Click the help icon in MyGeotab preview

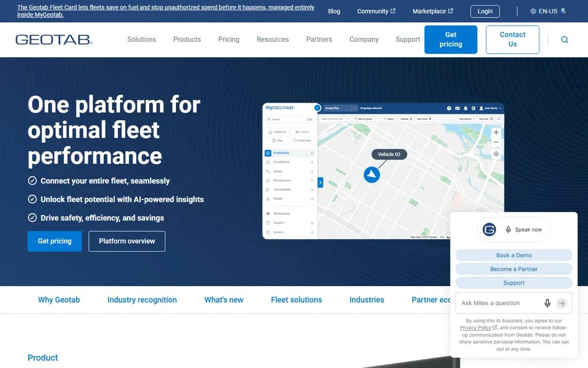tap(449, 108)
